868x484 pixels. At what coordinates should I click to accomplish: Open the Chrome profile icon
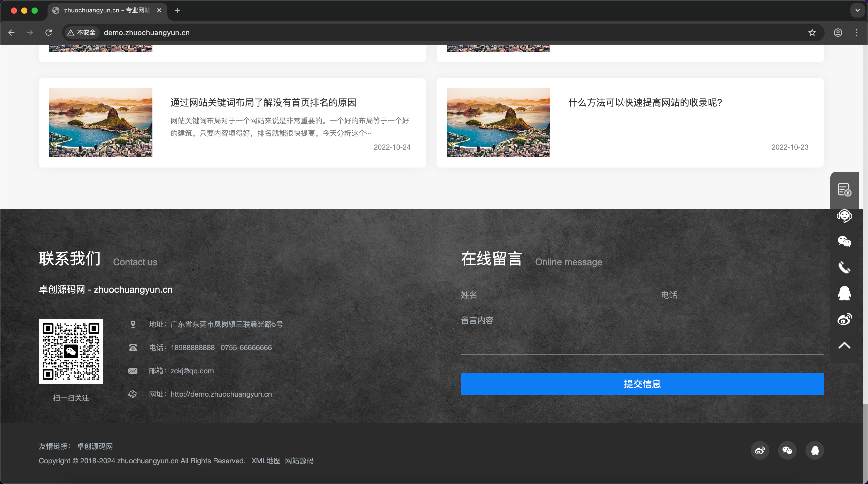coord(838,32)
